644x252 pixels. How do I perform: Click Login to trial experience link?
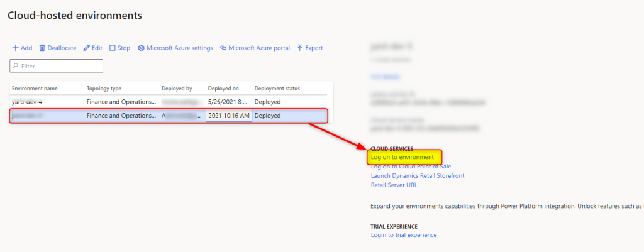coord(404,235)
